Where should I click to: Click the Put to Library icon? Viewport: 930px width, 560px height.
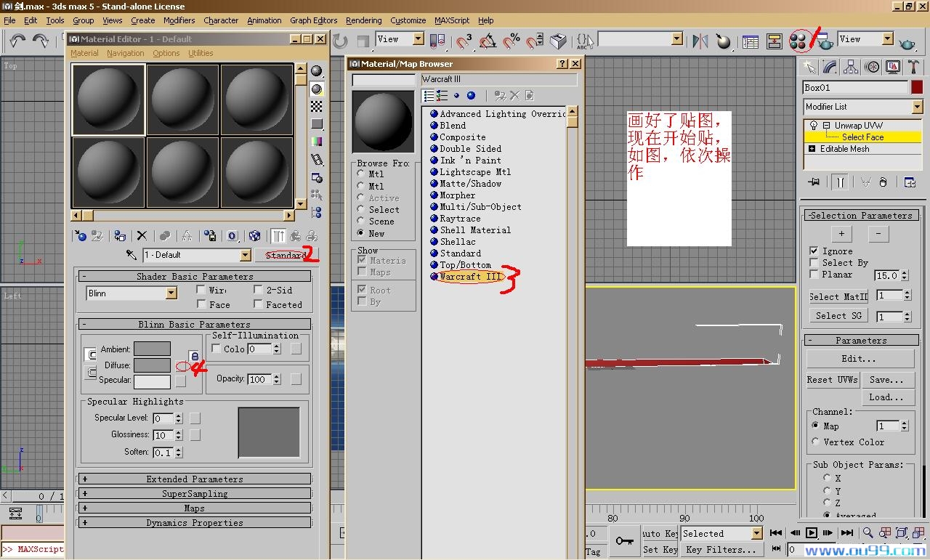210,236
